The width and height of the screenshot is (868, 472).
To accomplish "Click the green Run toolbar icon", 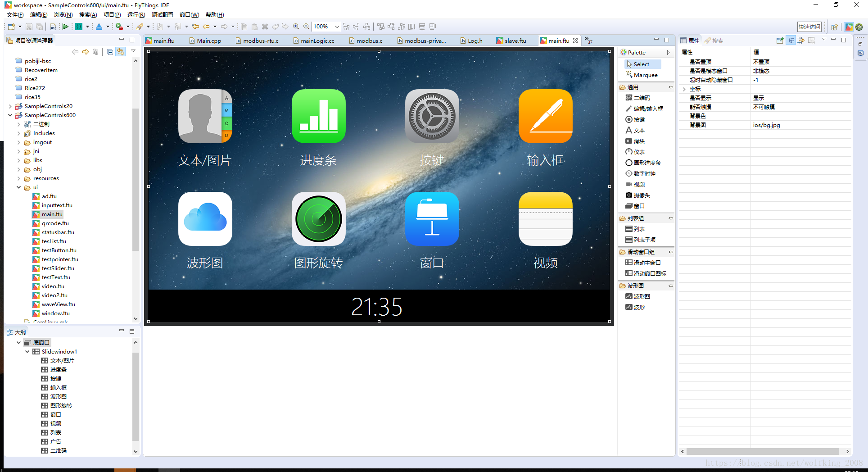I will 65,27.
